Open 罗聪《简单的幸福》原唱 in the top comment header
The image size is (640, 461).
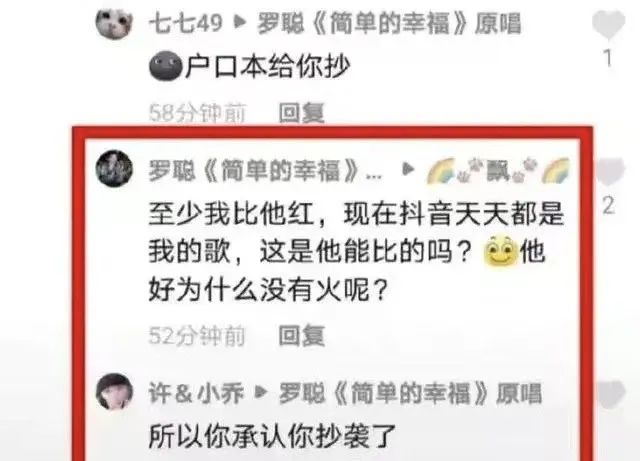389,23
